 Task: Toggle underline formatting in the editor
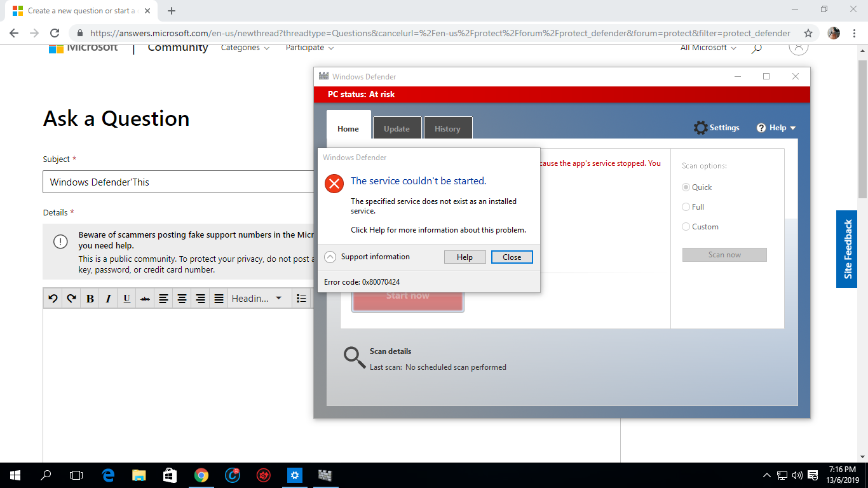[126, 298]
